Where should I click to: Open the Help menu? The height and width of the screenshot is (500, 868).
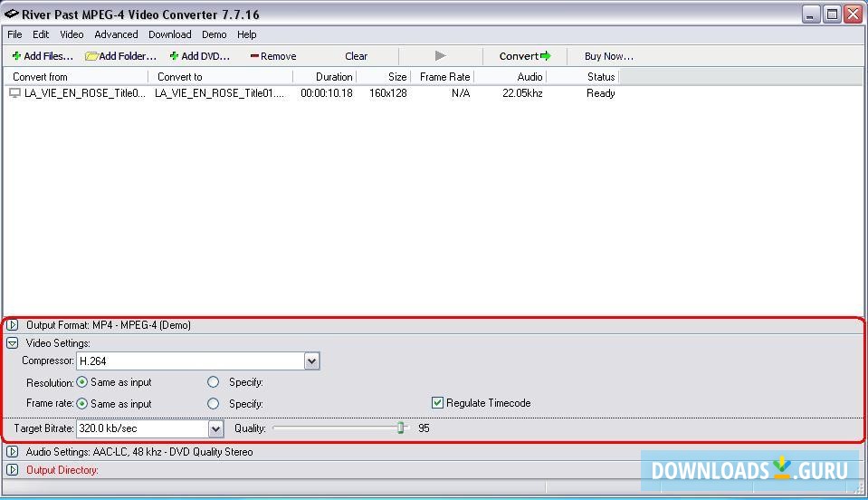[246, 34]
